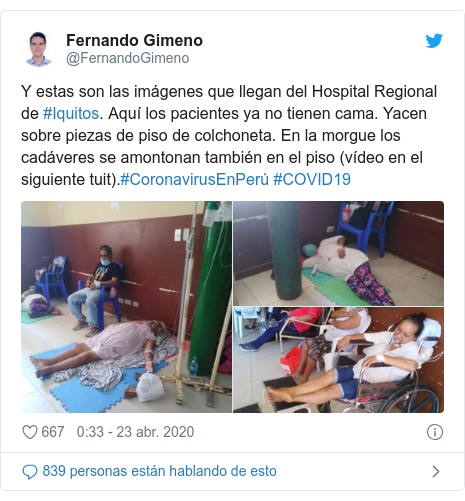Open the #CoronavirusEnPerú hashtag
This screenshot has width=465, height=501.
(x=194, y=180)
